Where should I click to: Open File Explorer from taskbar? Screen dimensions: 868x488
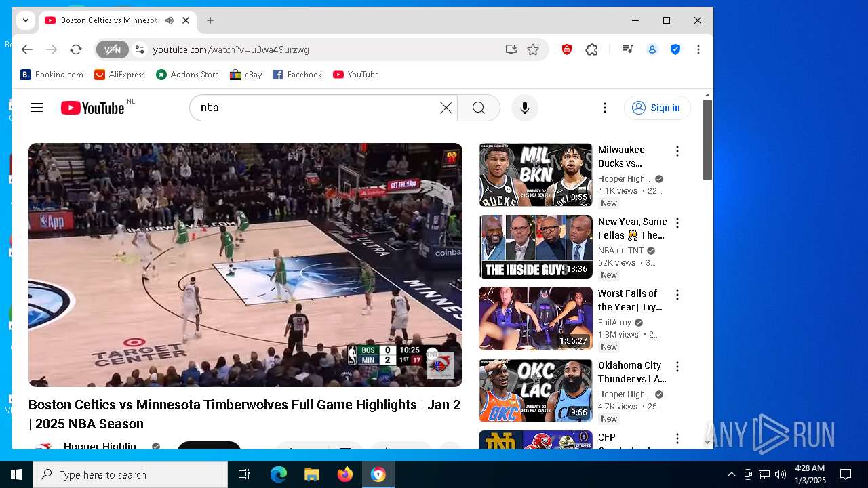coord(311,474)
